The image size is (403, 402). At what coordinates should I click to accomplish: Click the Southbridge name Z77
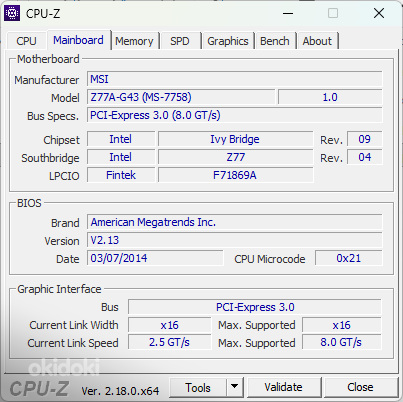235,157
